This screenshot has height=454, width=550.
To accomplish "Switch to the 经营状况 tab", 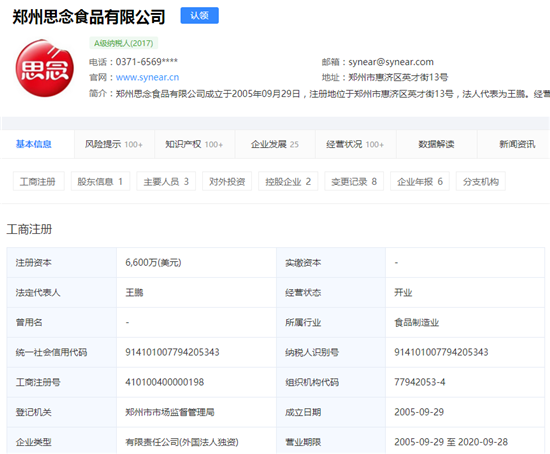I will click(x=355, y=144).
